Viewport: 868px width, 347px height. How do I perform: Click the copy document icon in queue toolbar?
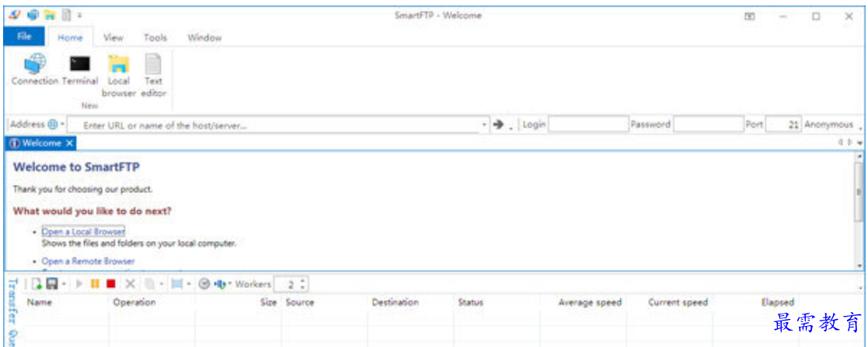click(x=149, y=284)
